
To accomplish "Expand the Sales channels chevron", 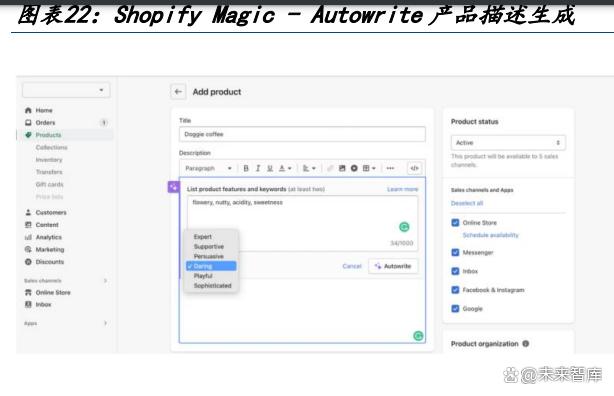I will [x=105, y=280].
